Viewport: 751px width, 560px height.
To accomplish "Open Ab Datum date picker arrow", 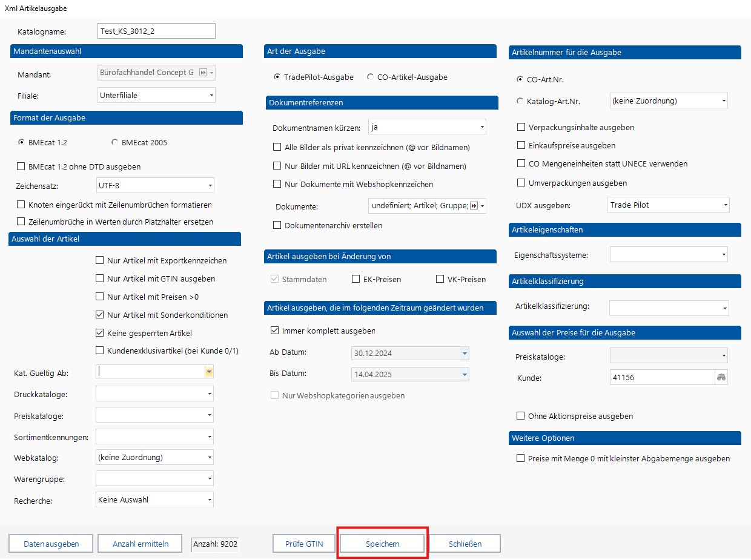I will coord(465,353).
